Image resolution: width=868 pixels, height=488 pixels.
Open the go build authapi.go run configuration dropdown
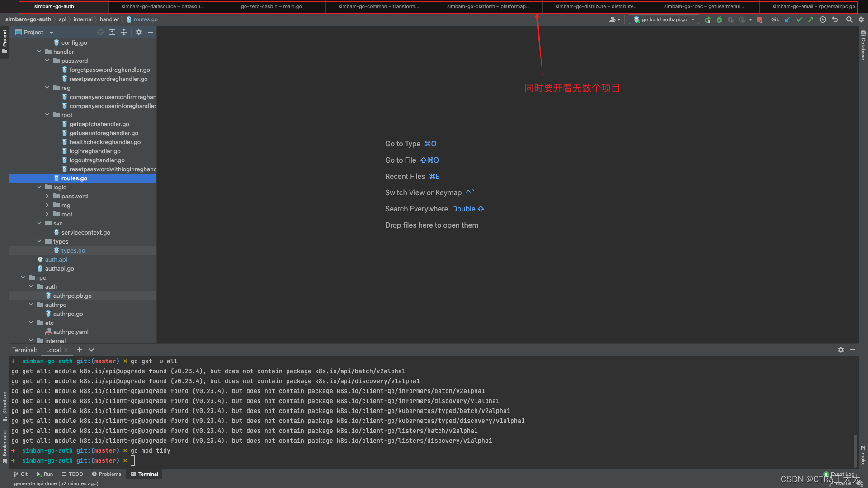(664, 19)
